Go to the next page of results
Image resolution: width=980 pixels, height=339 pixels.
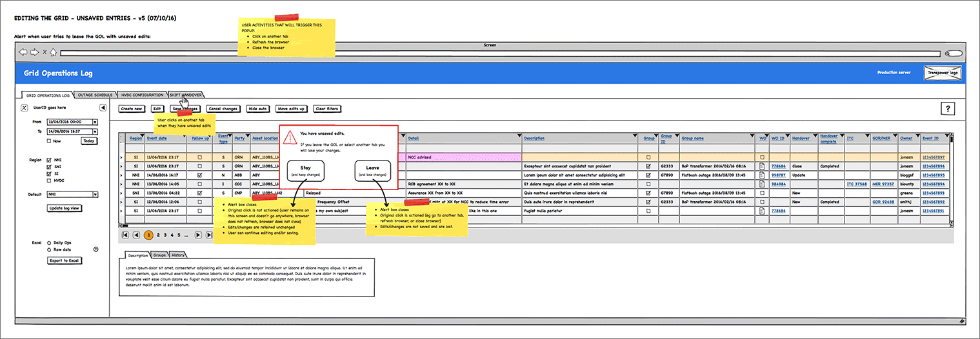click(198, 235)
